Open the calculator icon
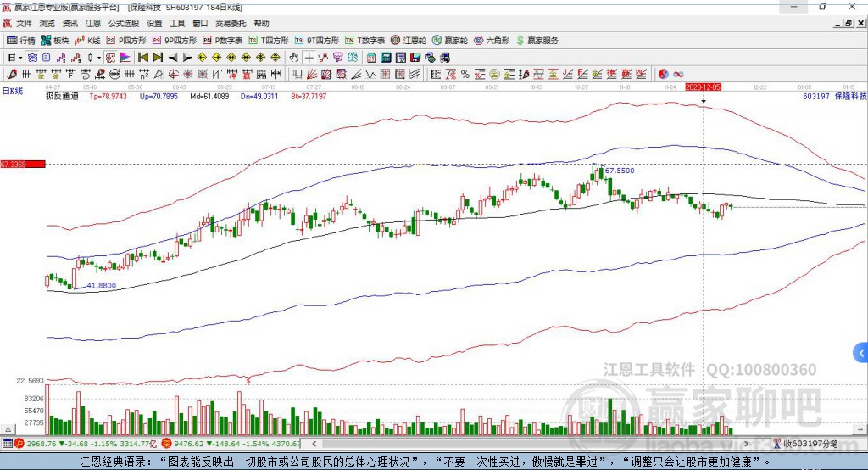The height and width of the screenshot is (470, 868). [386, 57]
